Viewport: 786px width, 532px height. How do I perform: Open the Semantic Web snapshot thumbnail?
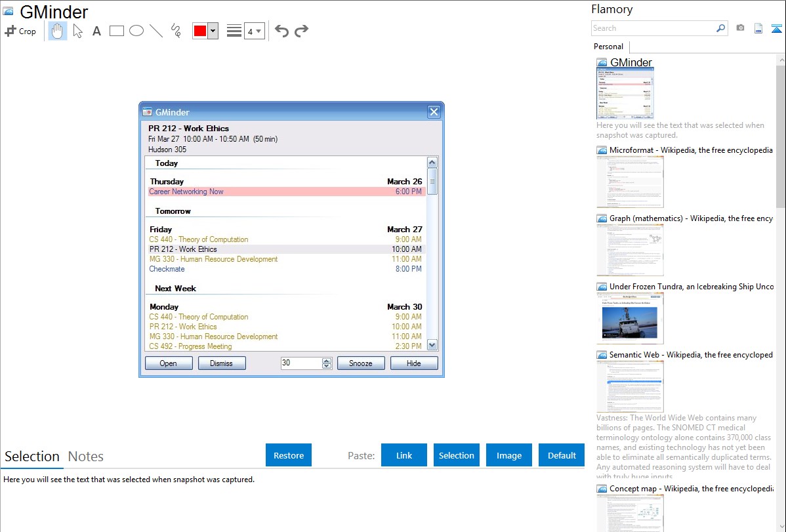pyautogui.click(x=630, y=386)
